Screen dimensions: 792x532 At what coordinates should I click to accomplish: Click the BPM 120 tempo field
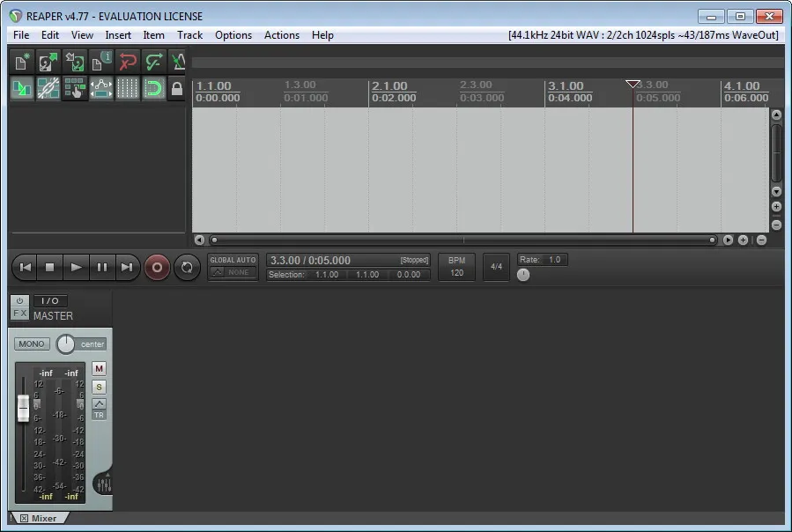pyautogui.click(x=456, y=267)
